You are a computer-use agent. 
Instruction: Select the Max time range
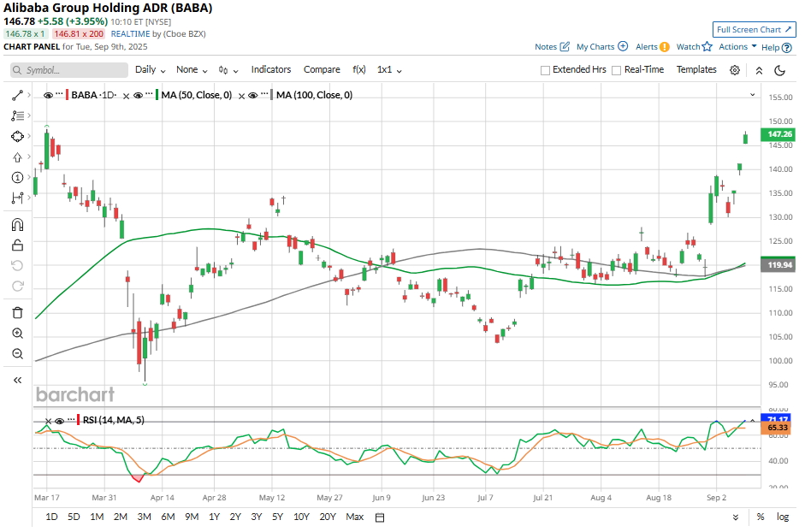click(355, 517)
